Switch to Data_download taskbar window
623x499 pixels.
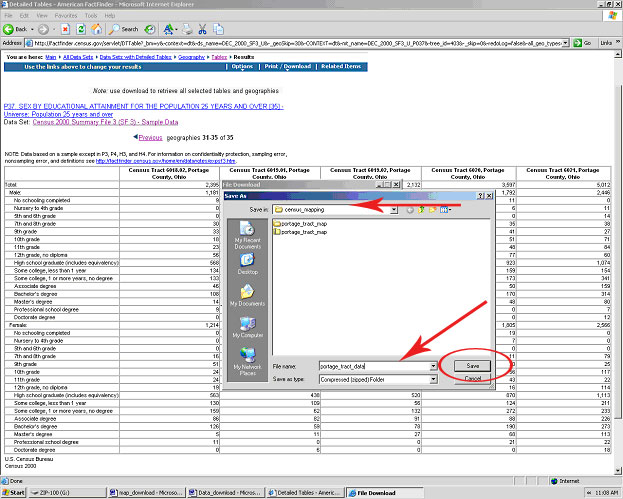click(x=225, y=493)
